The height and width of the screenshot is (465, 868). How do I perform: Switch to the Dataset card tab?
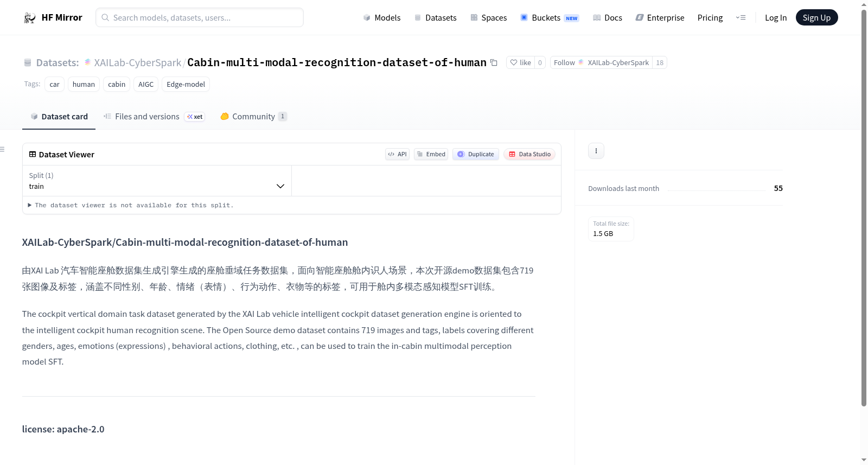point(59,117)
